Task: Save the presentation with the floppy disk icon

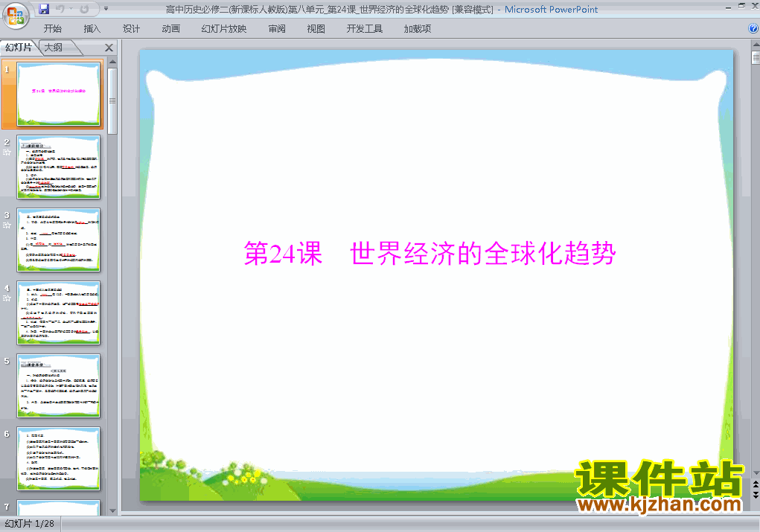Action: (x=44, y=9)
